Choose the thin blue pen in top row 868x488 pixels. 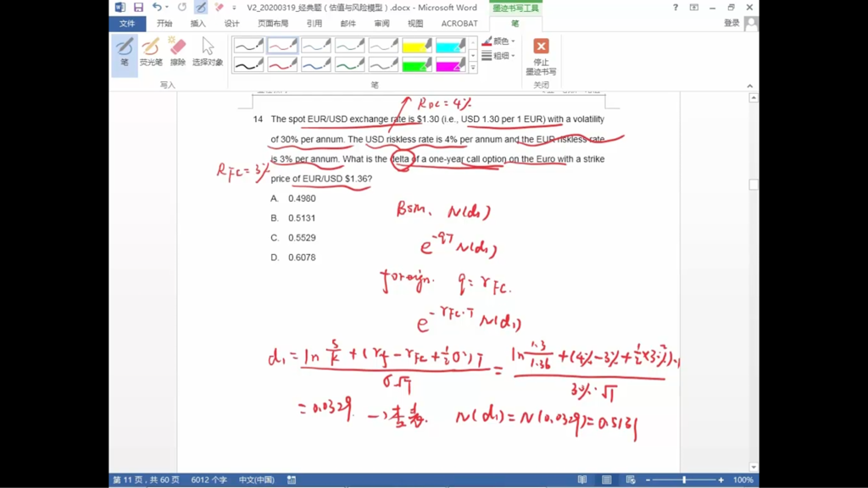tap(316, 46)
